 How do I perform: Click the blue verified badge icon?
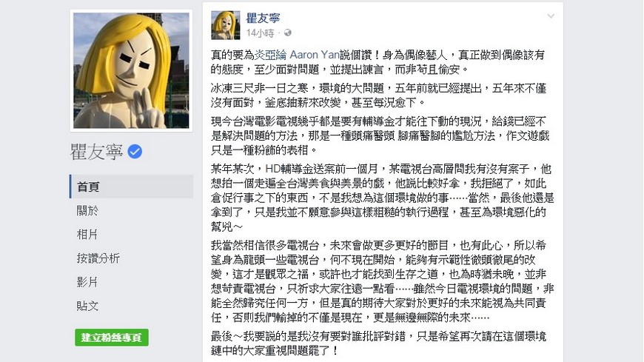tap(135, 152)
